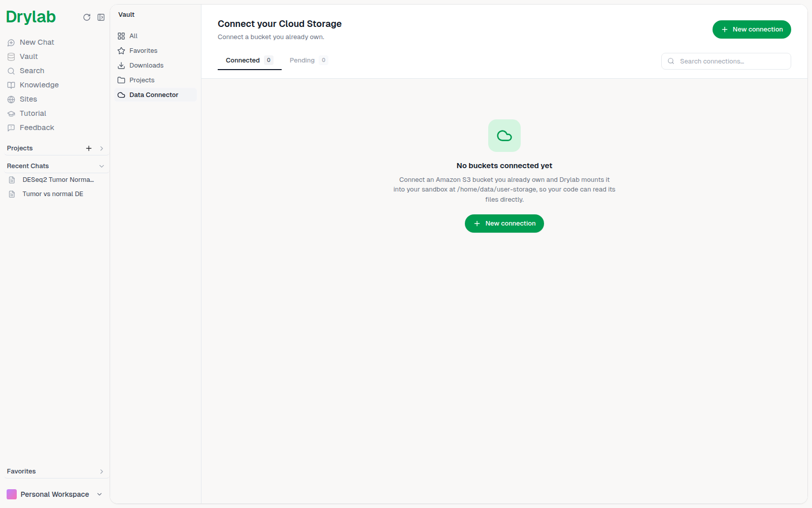Click the refresh icon beside the Drylab logo
Screen dimensions: 812x508
[87, 17]
